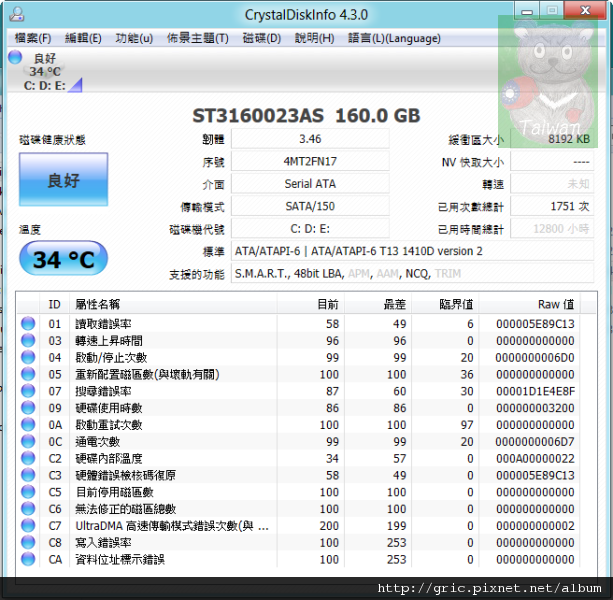Screen dimensions: 613x600
Task: Click the CrystalDiskInfo app icon in title bar
Action: coord(17,14)
